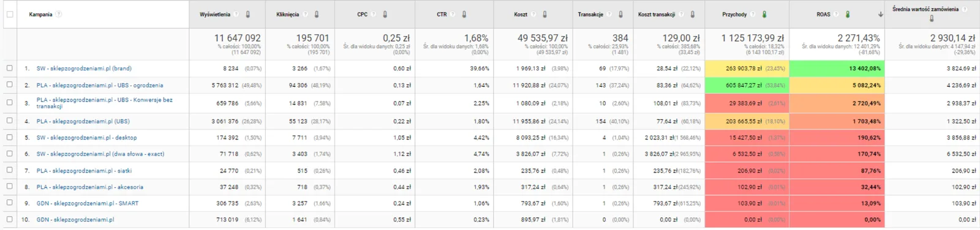The width and height of the screenshot is (980, 230).
Task: Open PLA - sklepzogrodzeniami.pl (UBS) campaign
Action: tap(83, 121)
